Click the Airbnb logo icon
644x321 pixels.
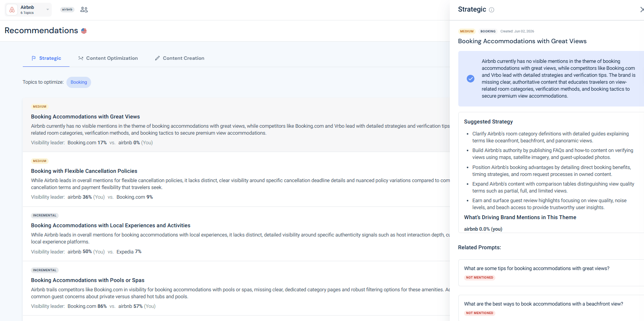click(12, 10)
